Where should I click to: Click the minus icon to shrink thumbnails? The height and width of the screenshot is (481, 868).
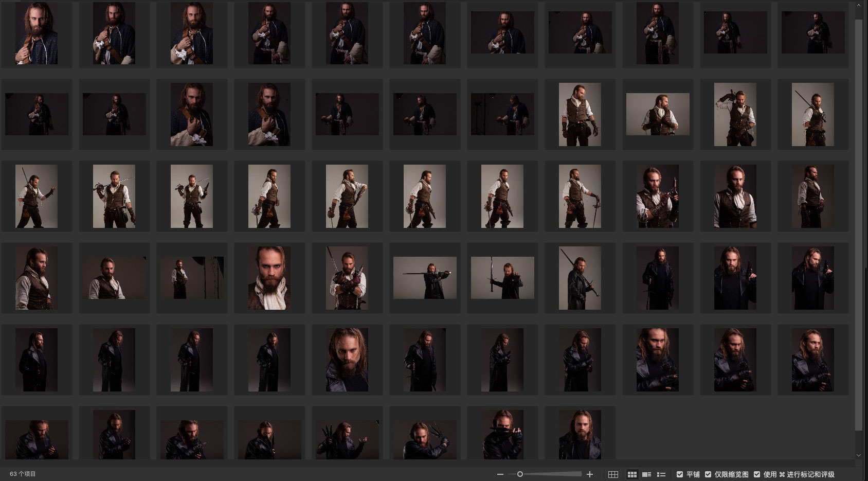click(x=500, y=474)
